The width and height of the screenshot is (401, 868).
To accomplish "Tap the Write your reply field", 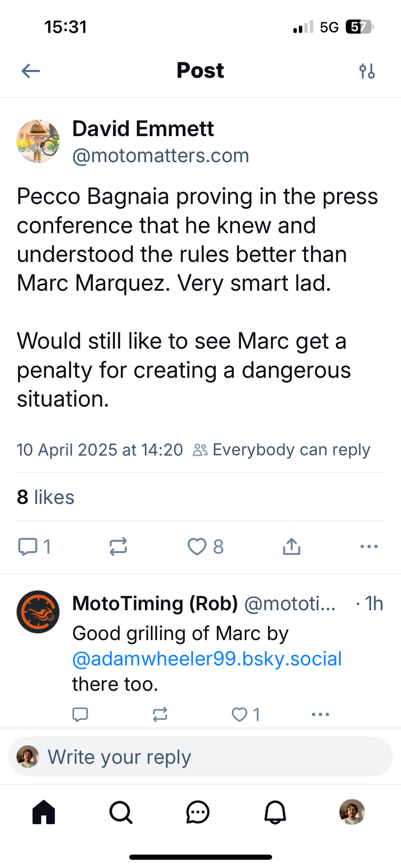I will tap(201, 757).
